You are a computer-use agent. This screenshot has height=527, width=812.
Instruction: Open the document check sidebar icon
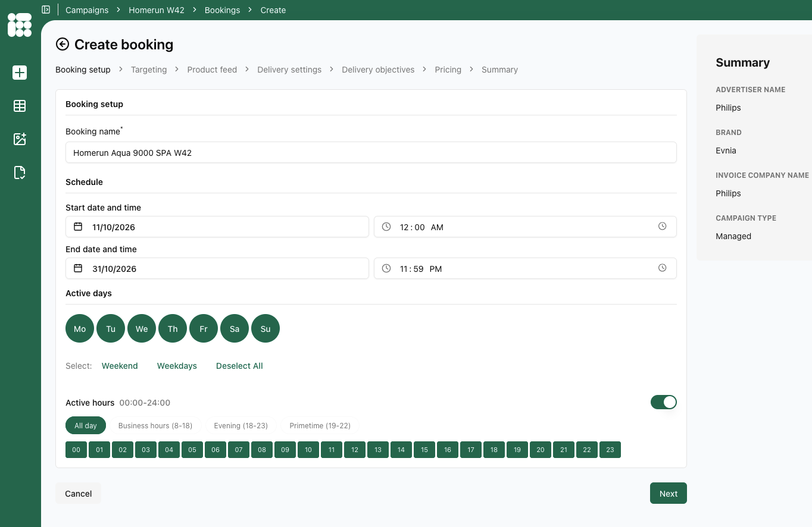(x=20, y=172)
